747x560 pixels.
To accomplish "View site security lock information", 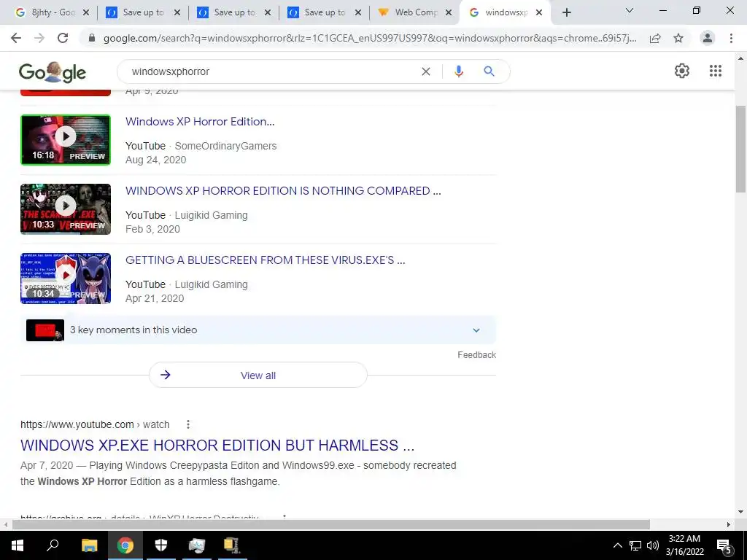I will coord(93,38).
